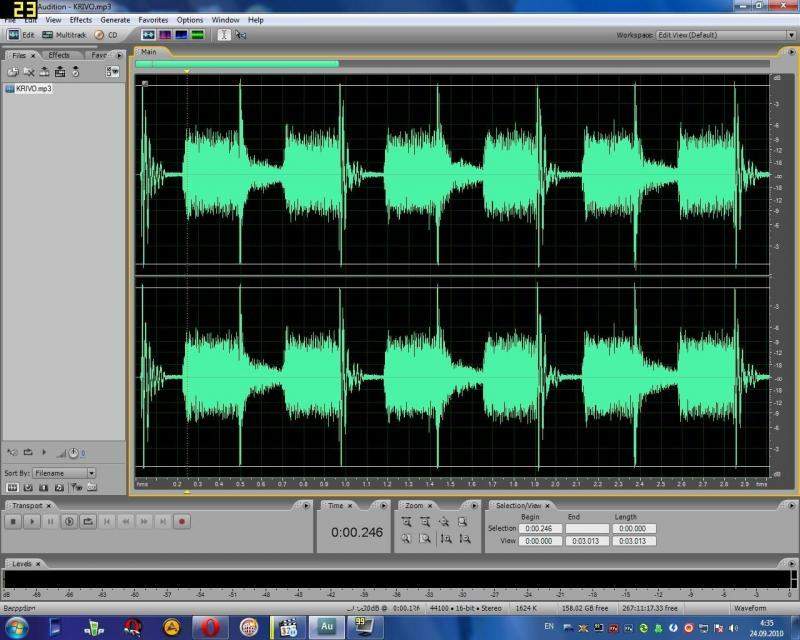Click the Zoom In Horizontally icon

pyautogui.click(x=407, y=522)
